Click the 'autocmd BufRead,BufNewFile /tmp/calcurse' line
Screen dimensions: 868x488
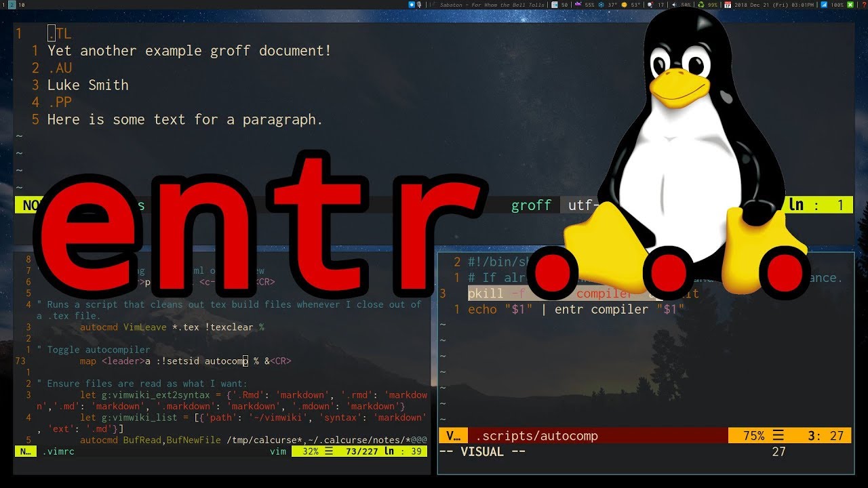pyautogui.click(x=253, y=441)
